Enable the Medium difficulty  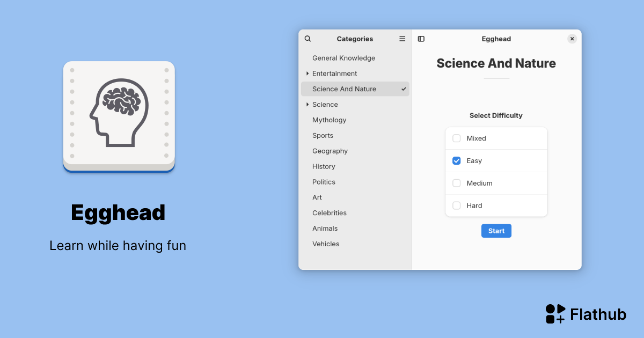tap(457, 183)
